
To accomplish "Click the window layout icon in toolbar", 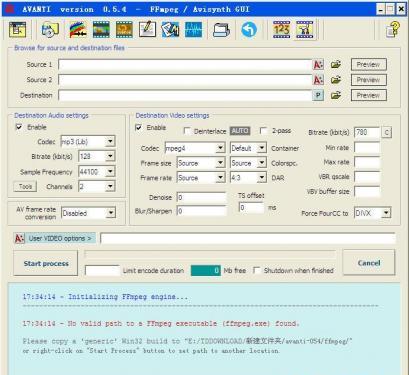I will (17, 29).
